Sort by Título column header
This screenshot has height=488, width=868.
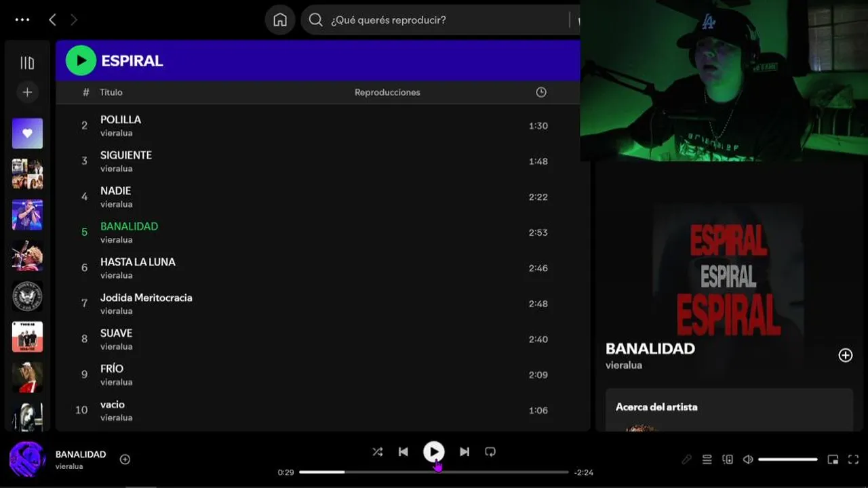tap(111, 92)
